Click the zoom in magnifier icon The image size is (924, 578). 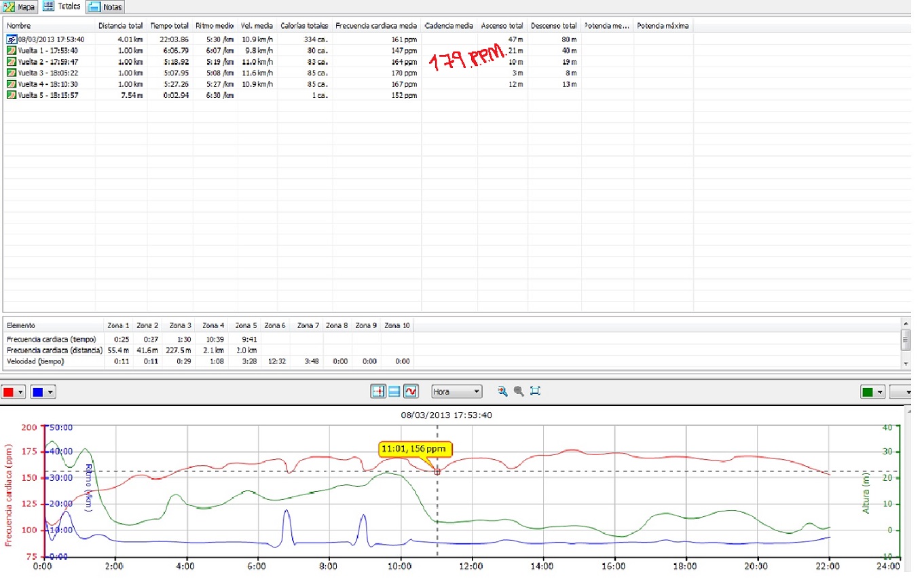click(x=502, y=391)
